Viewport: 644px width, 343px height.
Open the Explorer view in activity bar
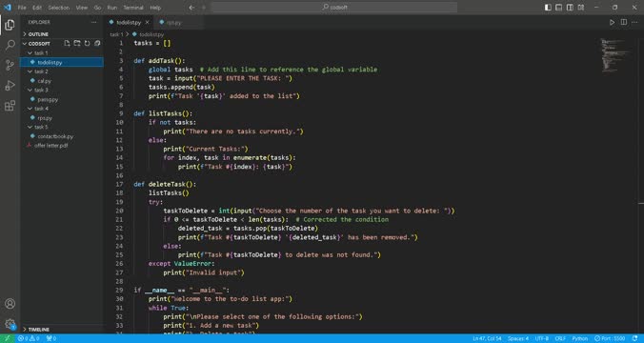click(x=10, y=25)
